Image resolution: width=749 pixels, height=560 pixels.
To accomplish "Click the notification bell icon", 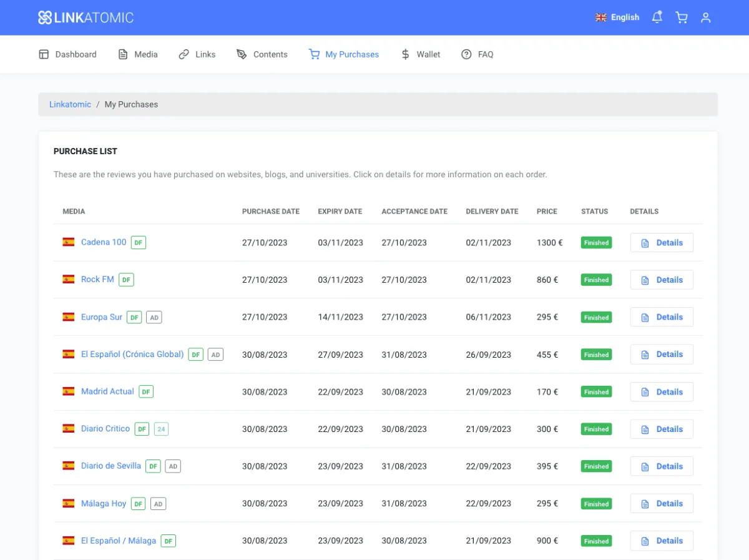I will coord(657,17).
